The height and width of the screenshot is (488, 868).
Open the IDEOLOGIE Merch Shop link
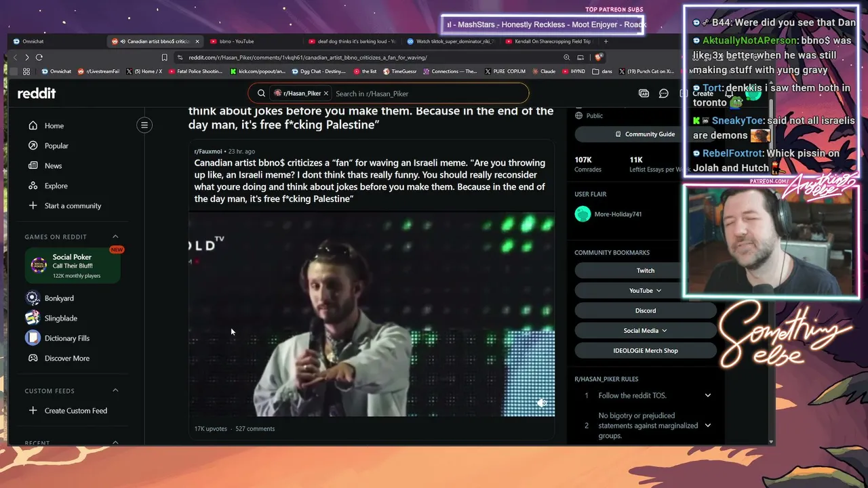[646, 350]
